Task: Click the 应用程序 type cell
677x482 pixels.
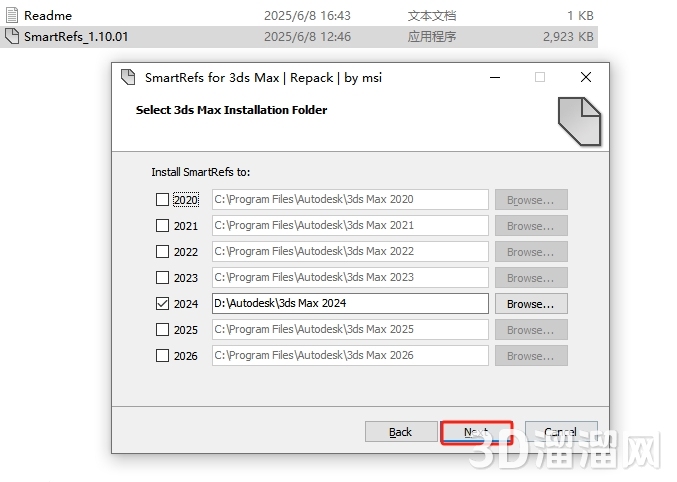Action: click(432, 37)
